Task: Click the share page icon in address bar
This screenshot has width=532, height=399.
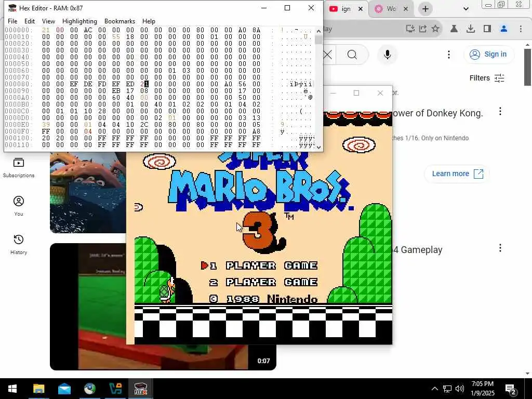Action: pyautogui.click(x=423, y=29)
